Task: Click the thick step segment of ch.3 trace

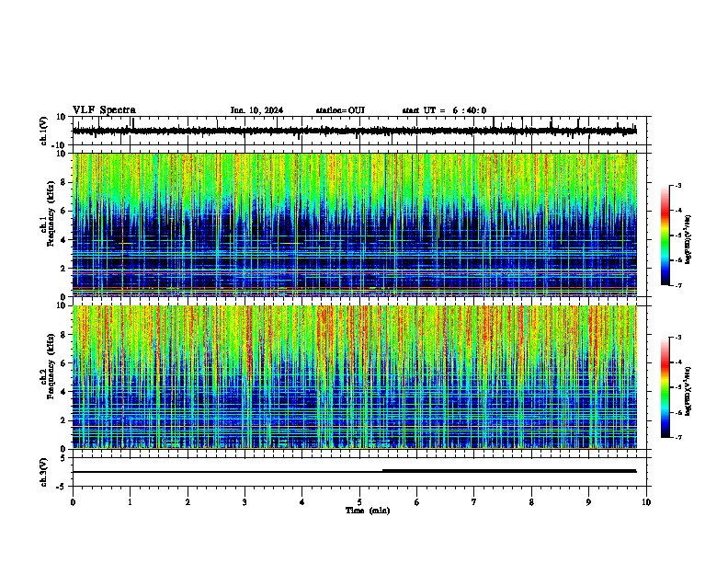Action: (x=509, y=471)
